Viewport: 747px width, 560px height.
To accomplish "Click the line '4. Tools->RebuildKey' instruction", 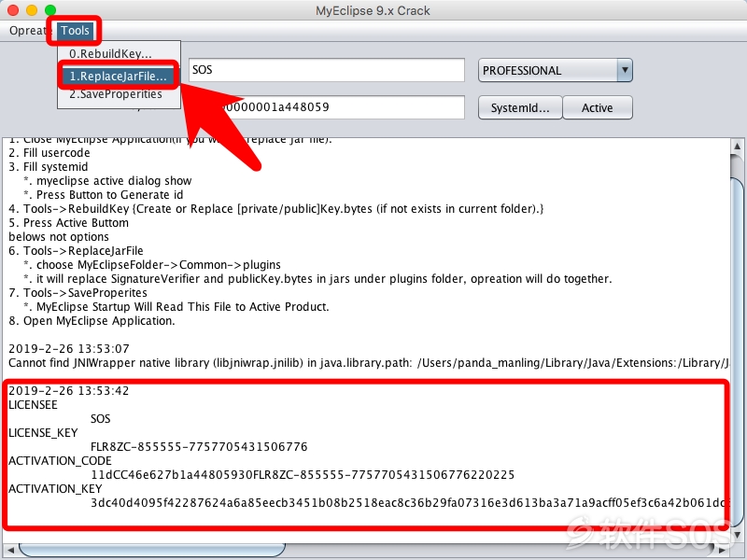I will [x=276, y=208].
